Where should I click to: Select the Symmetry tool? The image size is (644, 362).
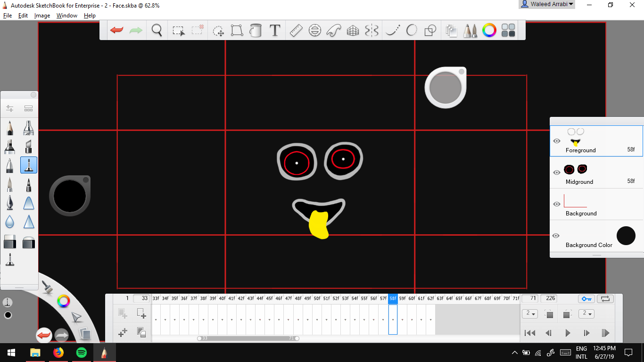(x=372, y=30)
